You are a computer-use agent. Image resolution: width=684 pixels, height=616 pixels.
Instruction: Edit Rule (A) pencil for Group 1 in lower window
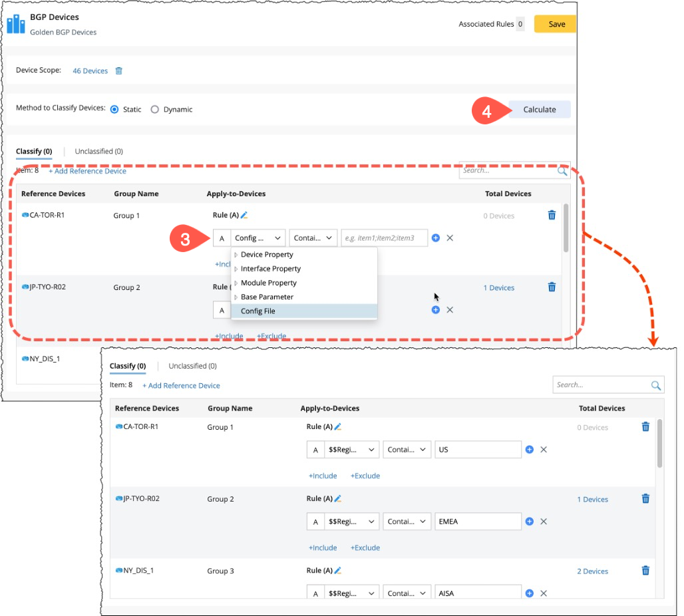tap(337, 426)
